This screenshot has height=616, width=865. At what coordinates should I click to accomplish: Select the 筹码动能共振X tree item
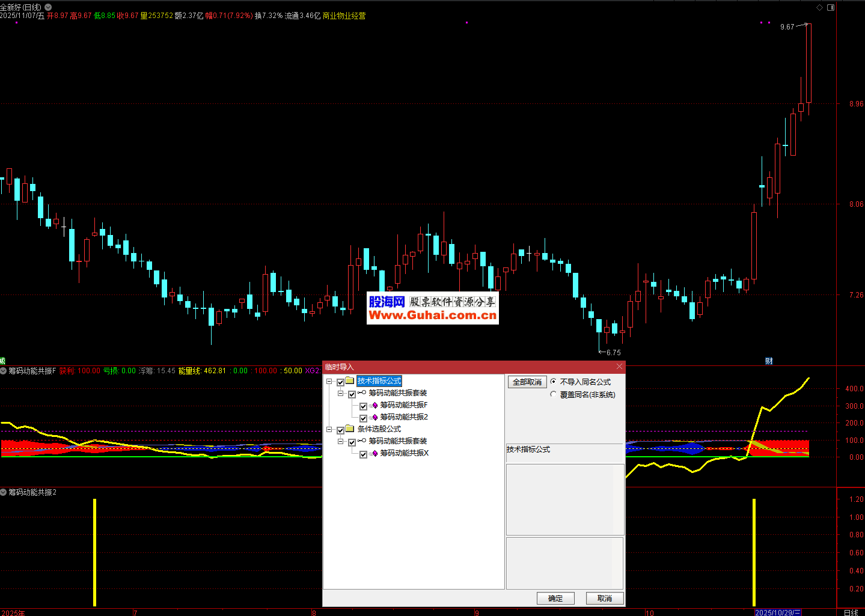coord(404,453)
